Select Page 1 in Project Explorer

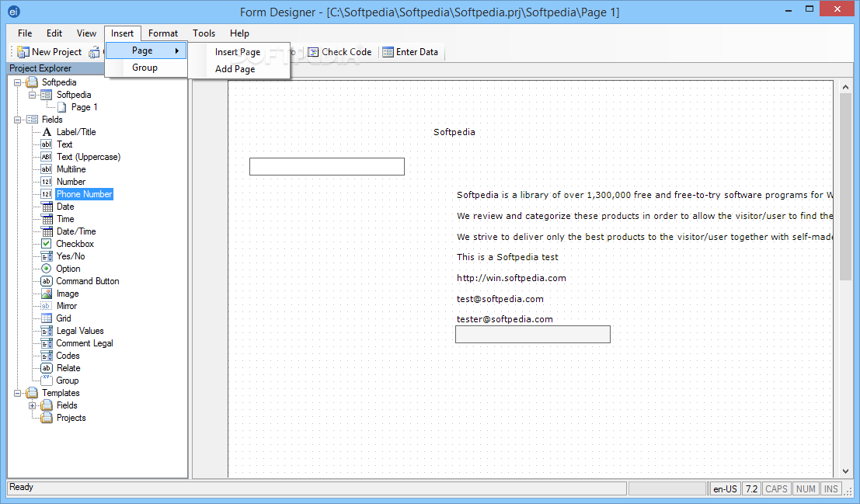[x=85, y=107]
